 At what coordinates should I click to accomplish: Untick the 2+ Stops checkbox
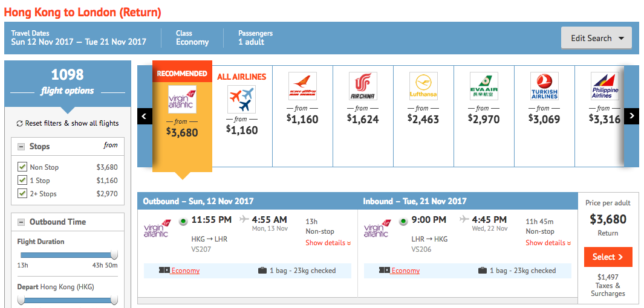click(22, 194)
